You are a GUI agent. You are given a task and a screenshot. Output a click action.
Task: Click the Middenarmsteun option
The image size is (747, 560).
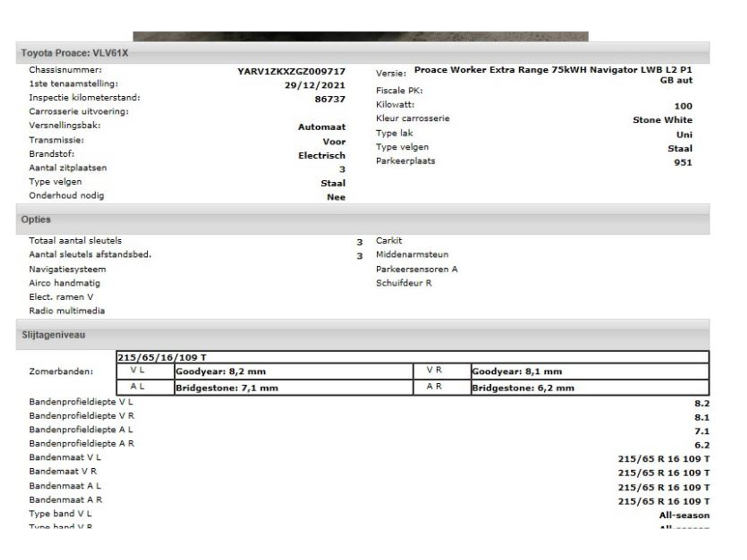coord(412,255)
